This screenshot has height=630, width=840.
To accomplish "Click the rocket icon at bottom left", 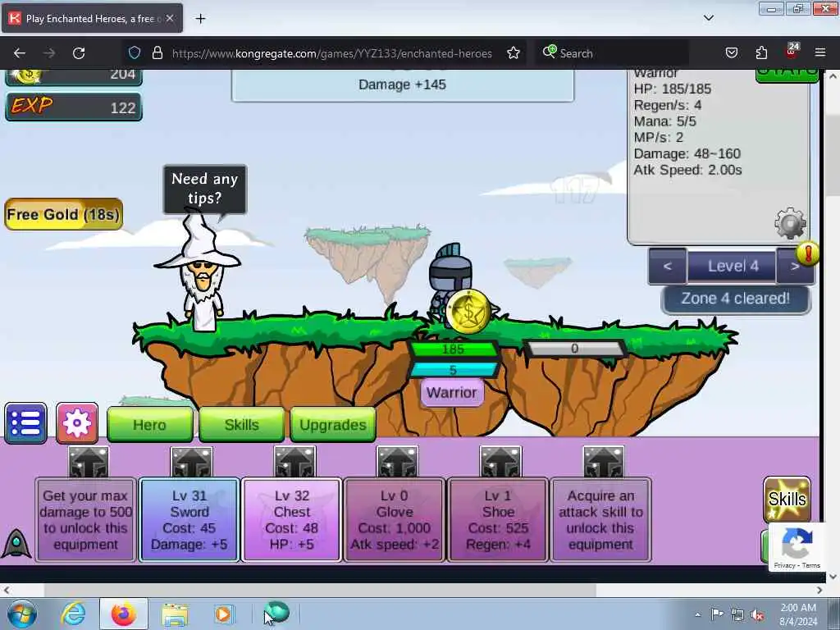I will point(16,543).
